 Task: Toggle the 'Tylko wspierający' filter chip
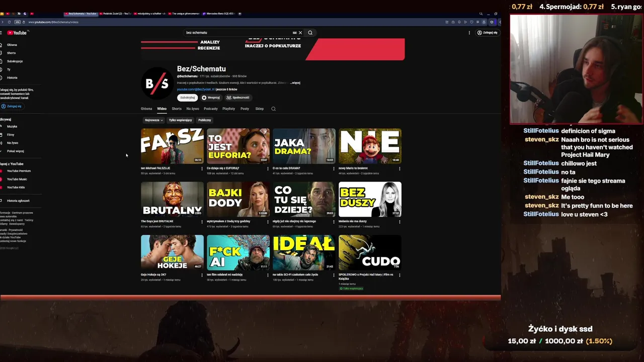tap(180, 120)
